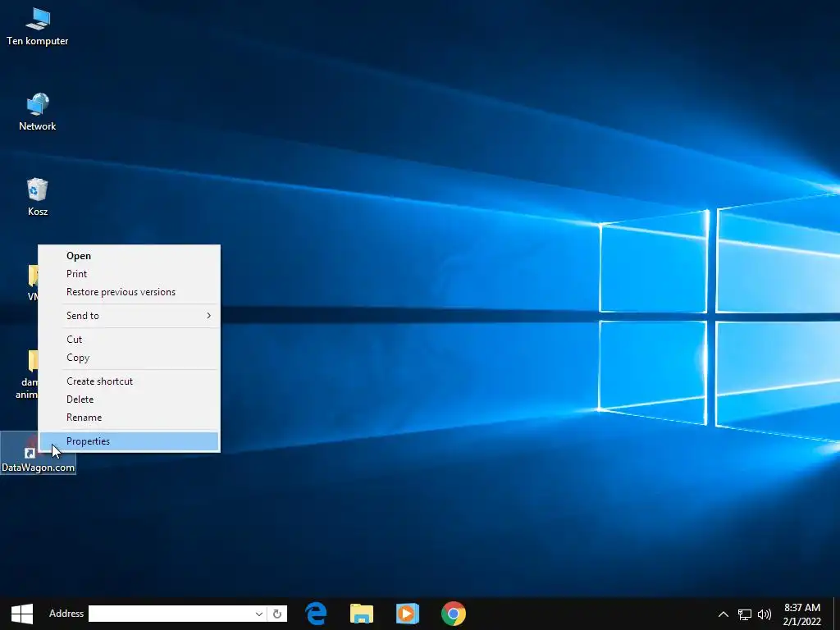Image resolution: width=840 pixels, height=630 pixels.
Task: Choose Copy in the context menu
Action: [129, 358]
